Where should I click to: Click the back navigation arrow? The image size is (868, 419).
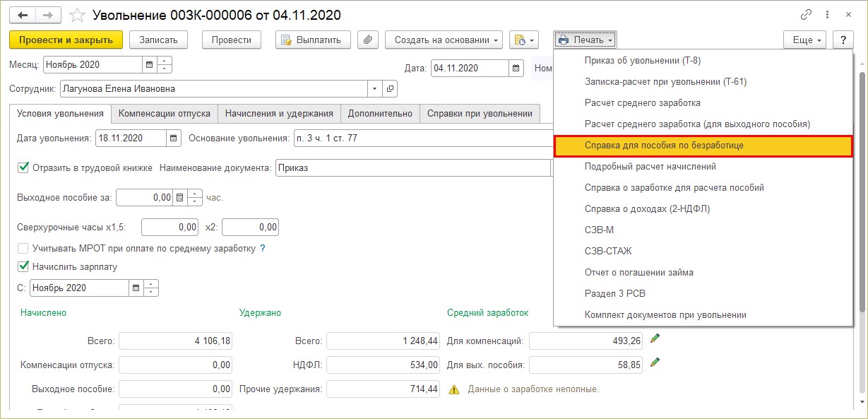tap(23, 15)
